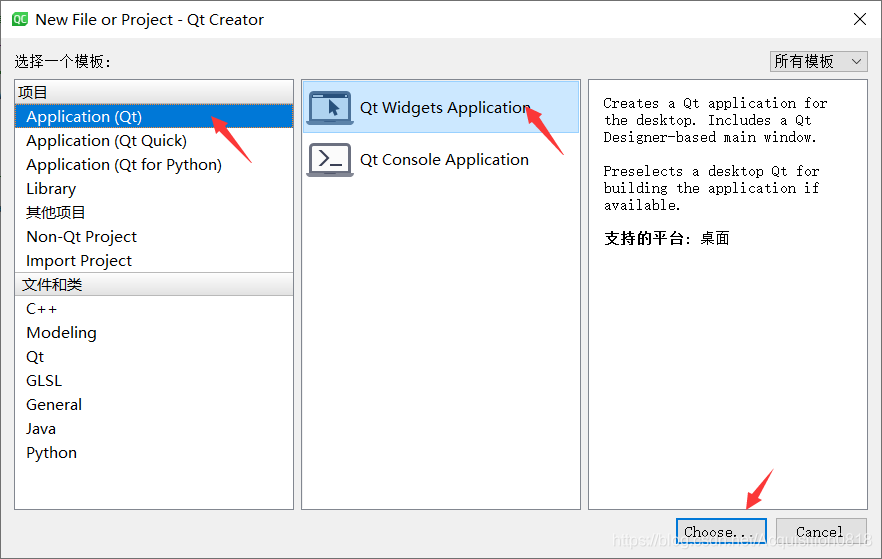Viewport: 882px width, 559px height.
Task: Select the Java category
Action: (154, 429)
